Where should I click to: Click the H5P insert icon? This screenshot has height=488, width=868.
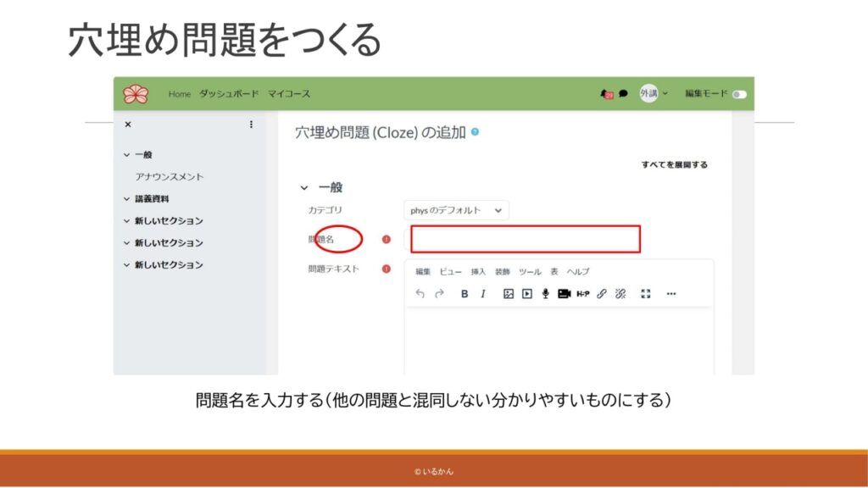(583, 294)
